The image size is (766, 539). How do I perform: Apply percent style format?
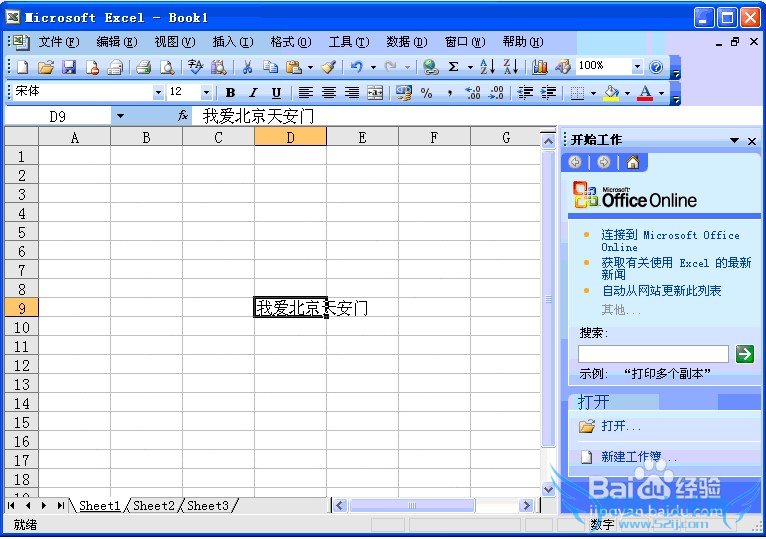[x=426, y=92]
